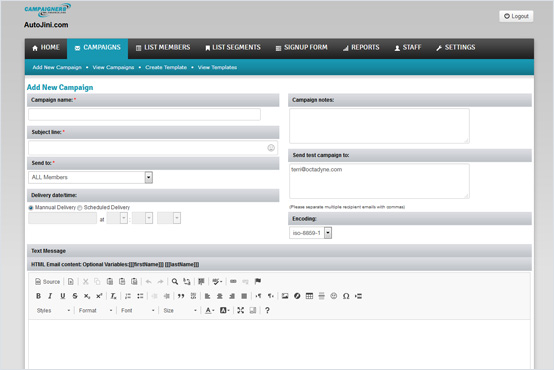Click the Logout button
Image resolution: width=554 pixels, height=370 pixels.
tap(516, 16)
